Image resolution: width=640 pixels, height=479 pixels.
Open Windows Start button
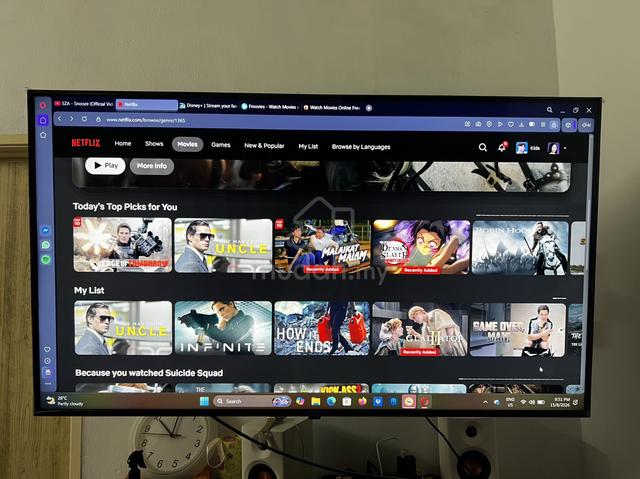click(204, 401)
